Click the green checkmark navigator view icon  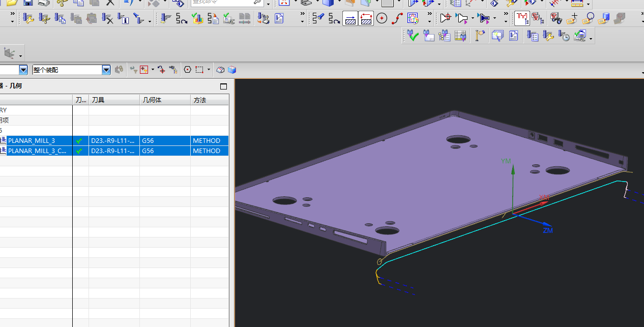tap(413, 36)
